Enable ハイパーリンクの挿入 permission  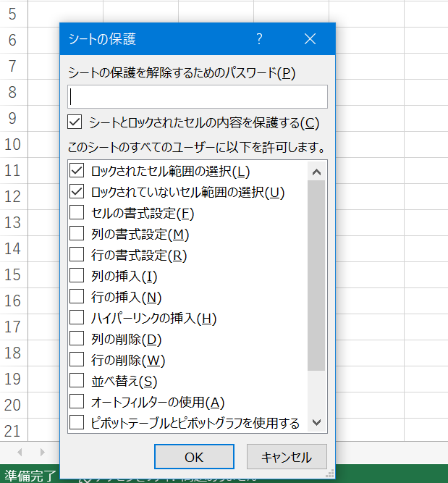[x=77, y=318]
